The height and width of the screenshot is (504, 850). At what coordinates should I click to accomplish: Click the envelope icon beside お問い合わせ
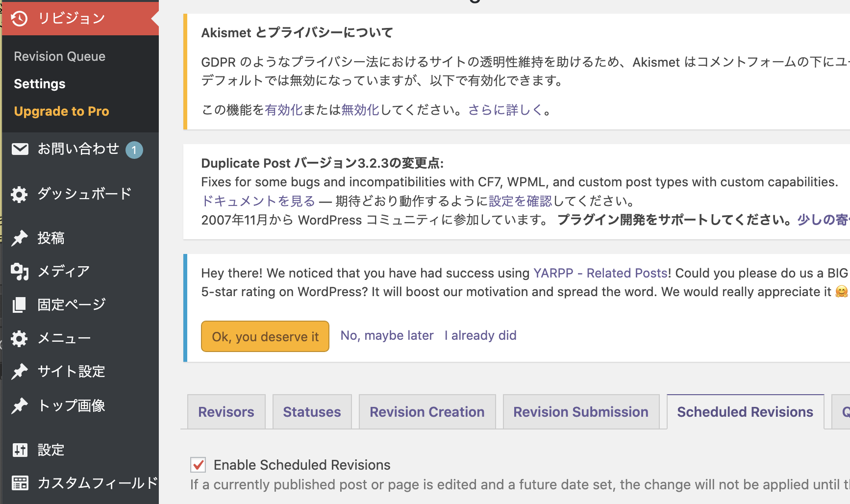point(20,149)
